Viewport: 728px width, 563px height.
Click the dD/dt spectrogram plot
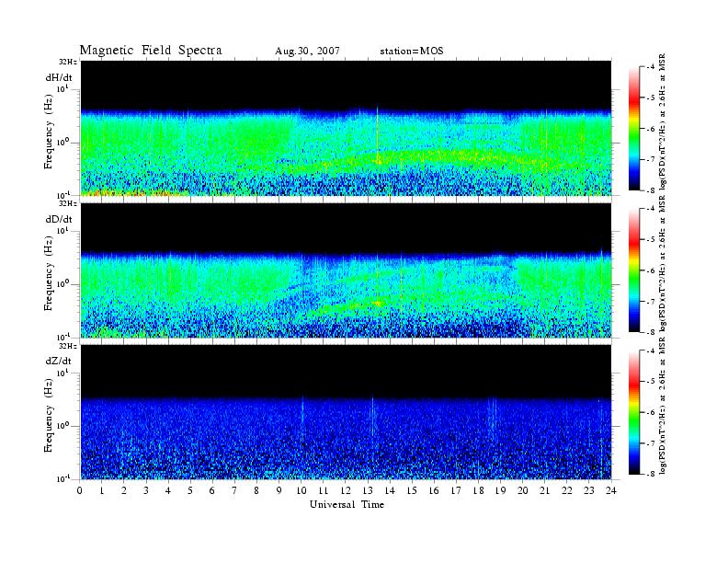(x=346, y=270)
